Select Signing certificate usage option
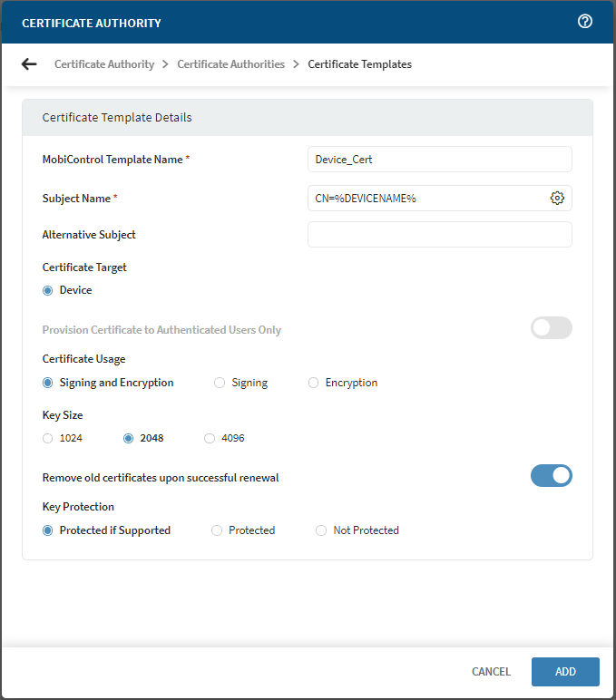 pyautogui.click(x=220, y=383)
